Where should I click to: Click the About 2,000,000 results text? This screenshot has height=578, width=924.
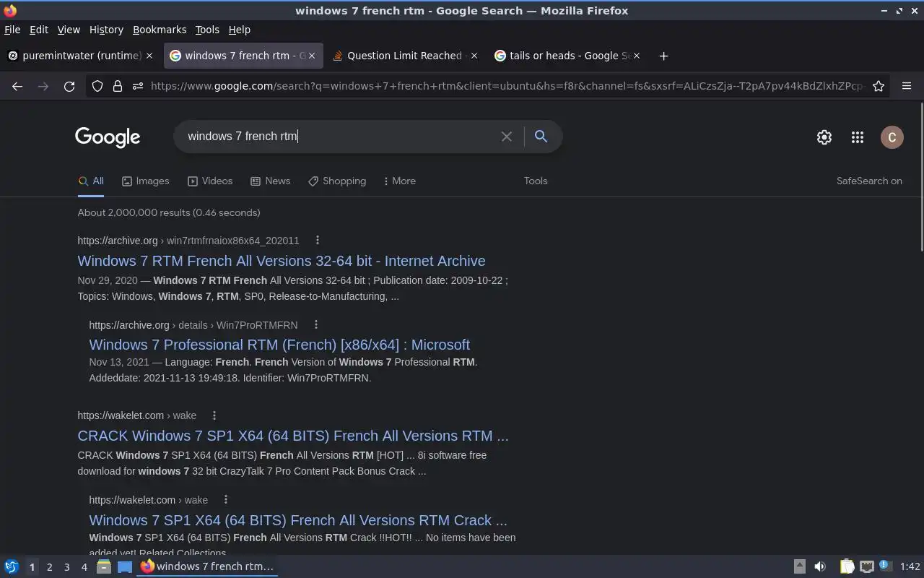(169, 212)
